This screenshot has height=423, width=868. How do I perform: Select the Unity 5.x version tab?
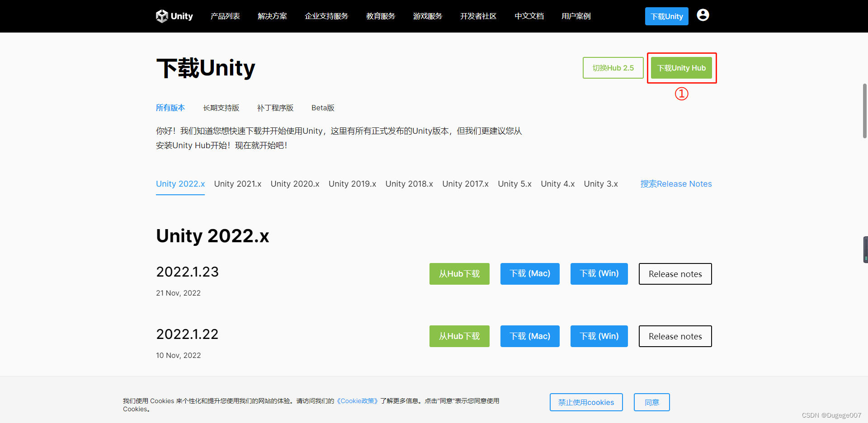pyautogui.click(x=514, y=184)
